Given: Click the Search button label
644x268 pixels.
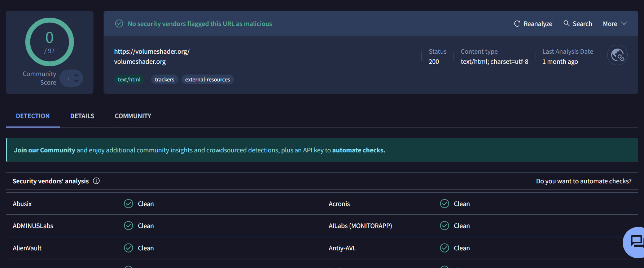Looking at the screenshot, I should [x=582, y=24].
